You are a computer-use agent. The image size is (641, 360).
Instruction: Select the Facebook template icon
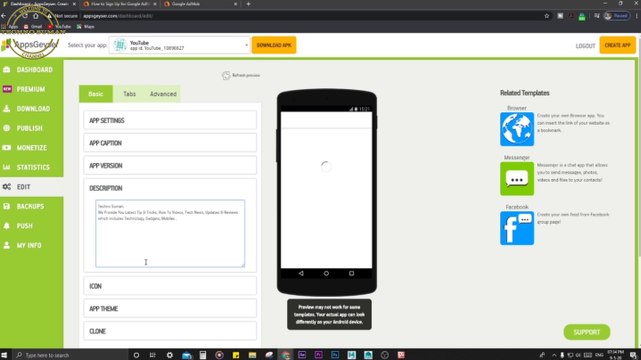coord(517,228)
